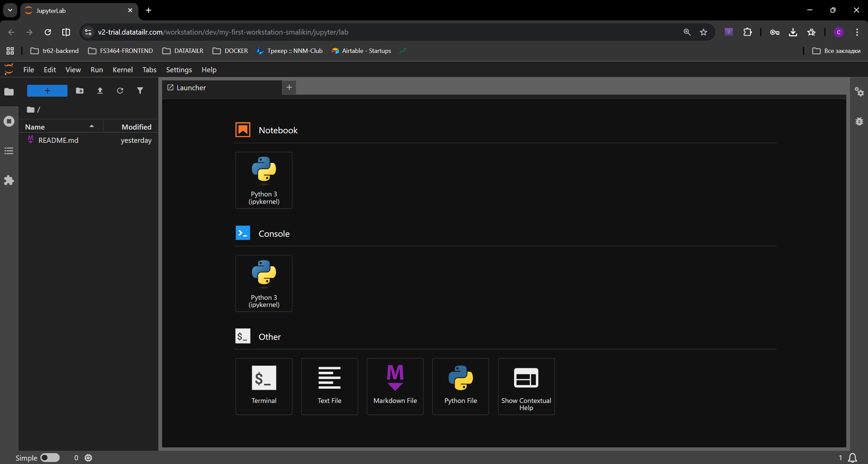Select the Launcher tab
The width and height of the screenshot is (868, 464).
[x=222, y=88]
